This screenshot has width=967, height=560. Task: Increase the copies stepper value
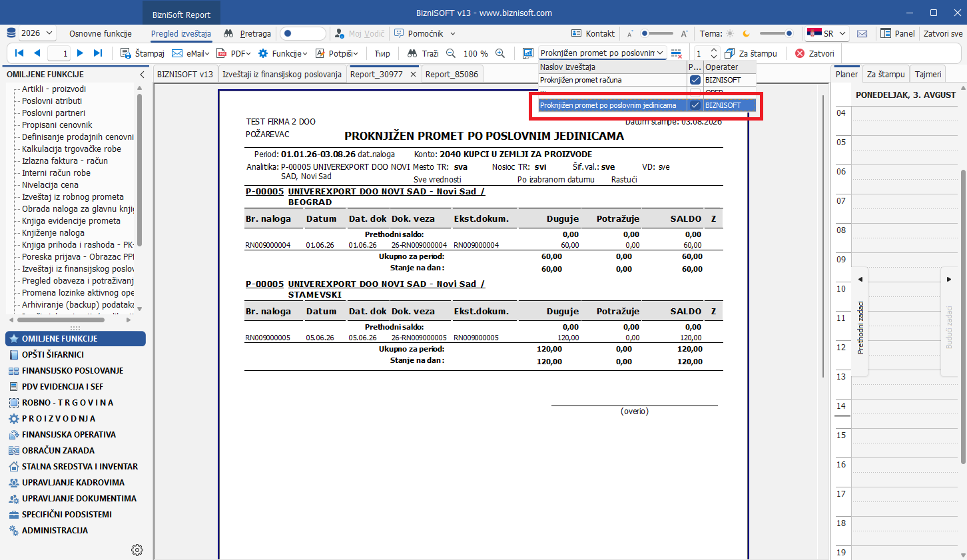[714, 50]
